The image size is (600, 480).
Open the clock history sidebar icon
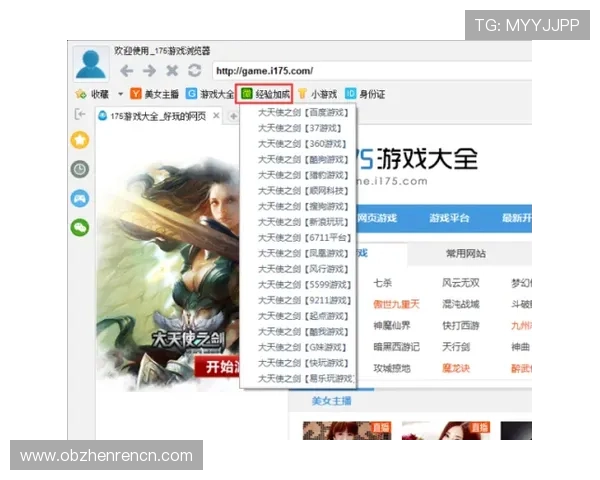point(80,169)
